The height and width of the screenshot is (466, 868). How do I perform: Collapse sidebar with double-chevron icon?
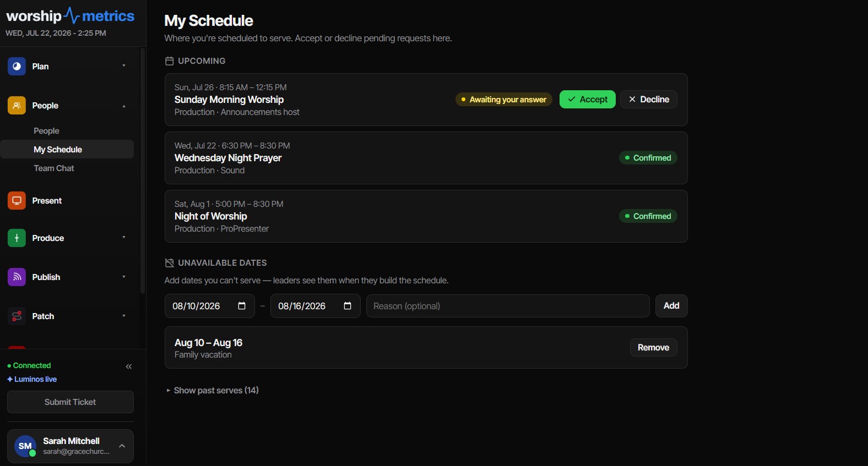pyautogui.click(x=129, y=366)
